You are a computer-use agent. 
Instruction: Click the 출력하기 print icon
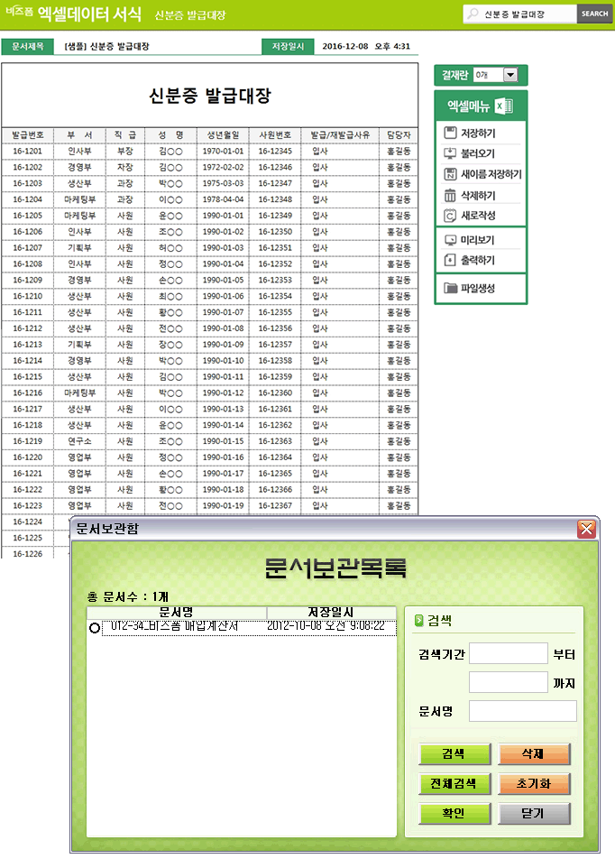450,260
